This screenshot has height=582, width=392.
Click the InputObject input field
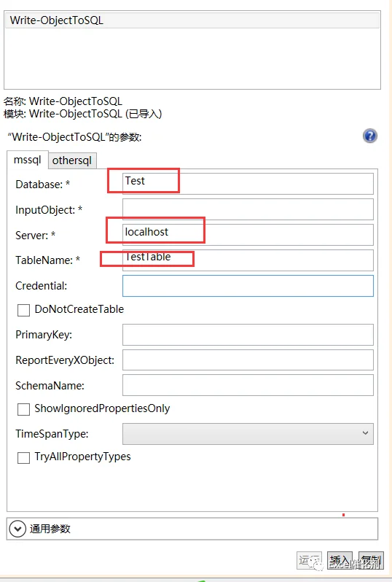coord(248,209)
